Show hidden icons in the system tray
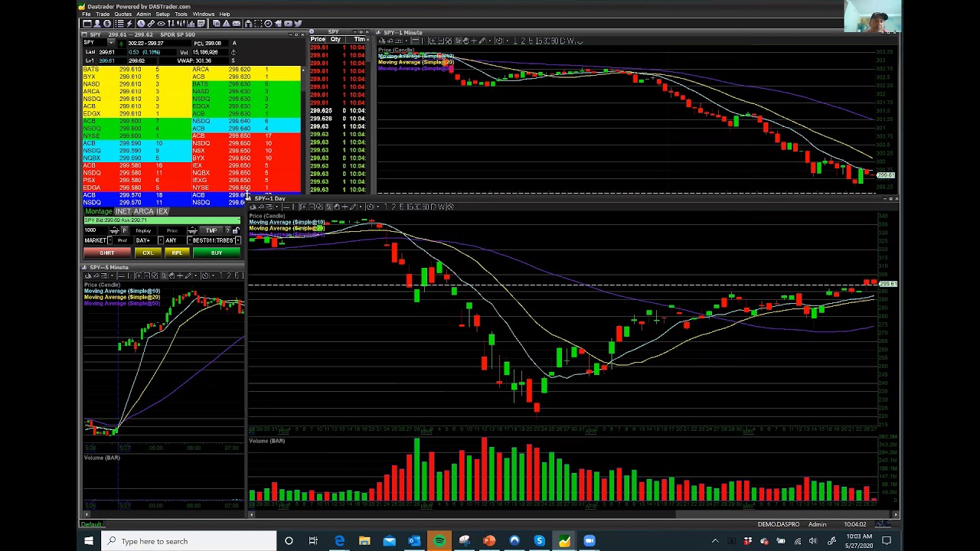 [x=715, y=541]
